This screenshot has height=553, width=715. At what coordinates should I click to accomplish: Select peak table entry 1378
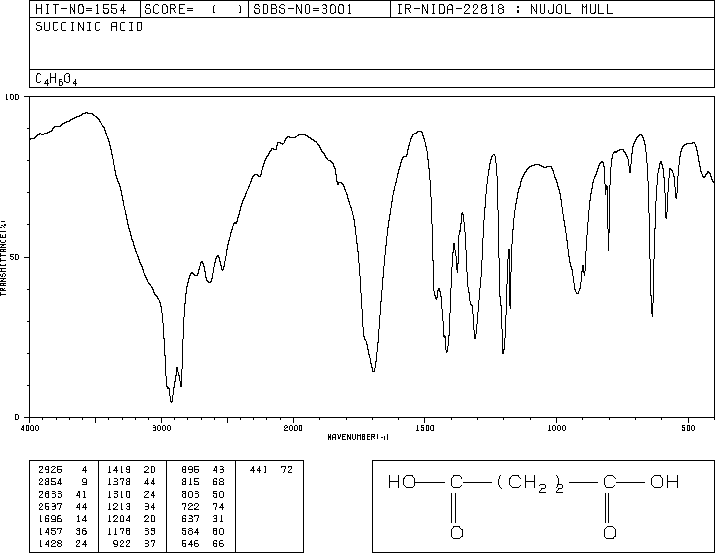click(x=119, y=482)
